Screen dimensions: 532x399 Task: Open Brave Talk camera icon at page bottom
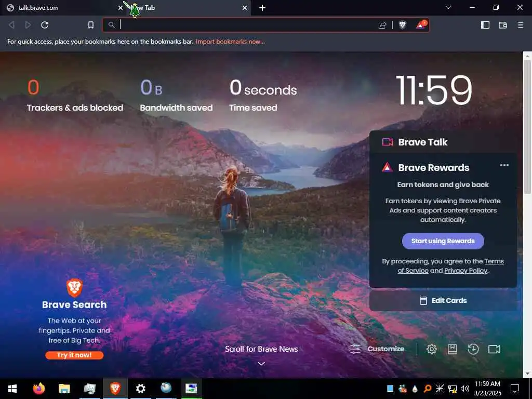click(x=495, y=349)
